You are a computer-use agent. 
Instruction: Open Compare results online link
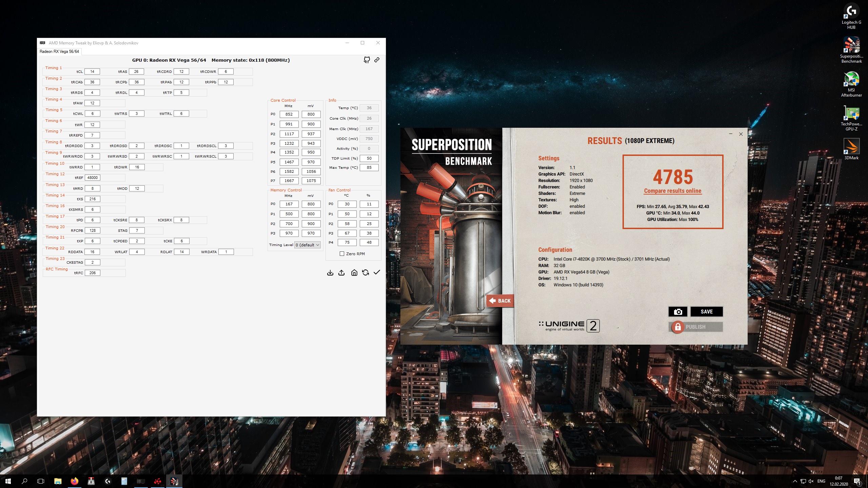(x=672, y=191)
